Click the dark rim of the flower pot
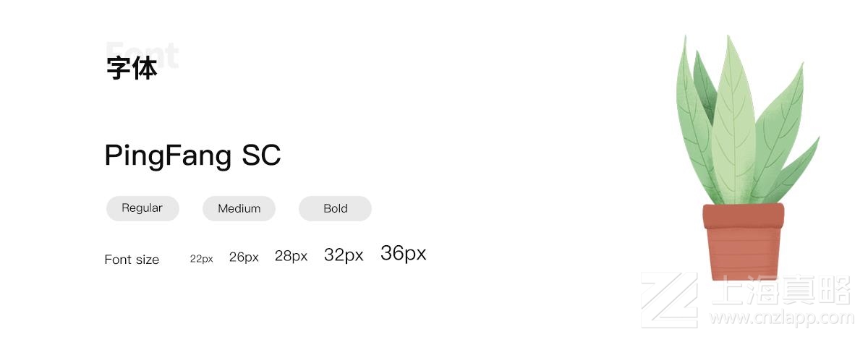The height and width of the screenshot is (337, 868). coord(743,216)
